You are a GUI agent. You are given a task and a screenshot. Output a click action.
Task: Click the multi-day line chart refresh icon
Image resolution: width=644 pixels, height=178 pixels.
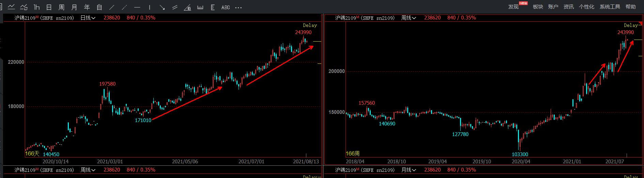point(24,7)
